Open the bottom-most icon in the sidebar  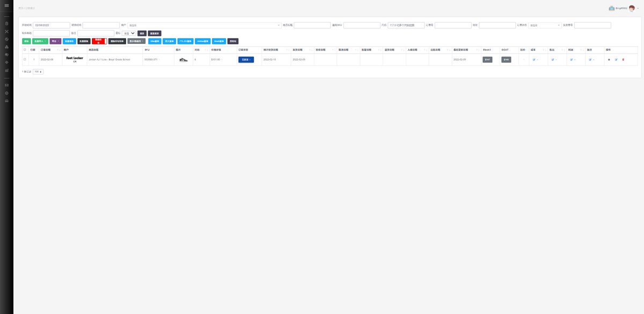6,101
